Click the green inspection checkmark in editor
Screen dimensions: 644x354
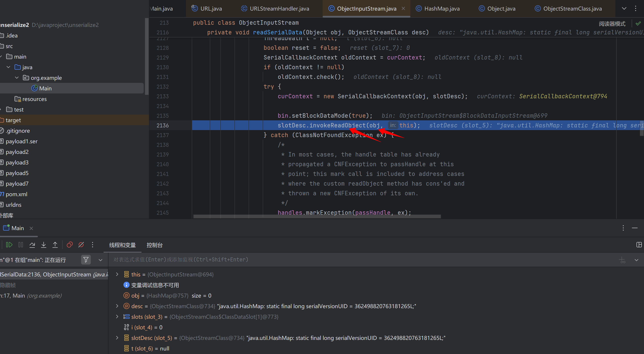638,24
